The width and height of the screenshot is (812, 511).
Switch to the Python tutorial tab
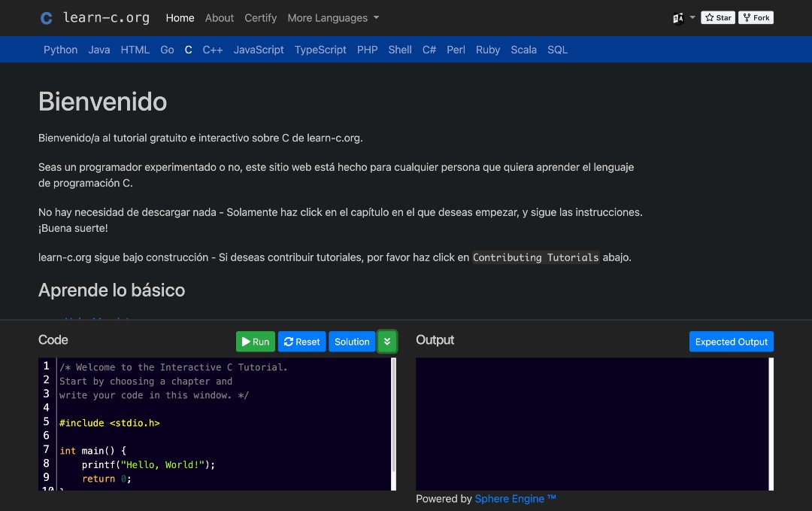(x=60, y=50)
